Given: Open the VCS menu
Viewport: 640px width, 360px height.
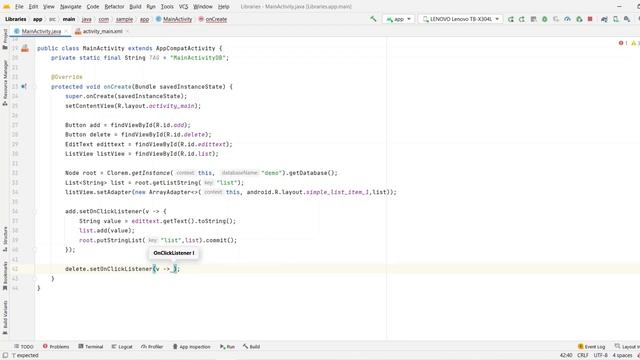Looking at the screenshot, I should (183, 7).
